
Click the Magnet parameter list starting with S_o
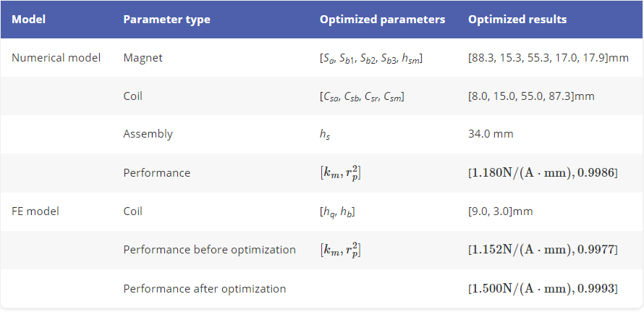click(x=370, y=58)
